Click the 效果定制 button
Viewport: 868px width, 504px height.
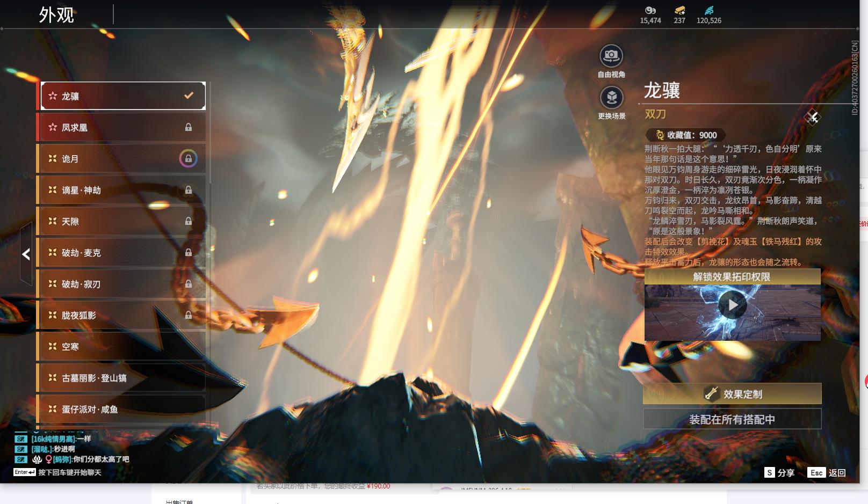(732, 394)
